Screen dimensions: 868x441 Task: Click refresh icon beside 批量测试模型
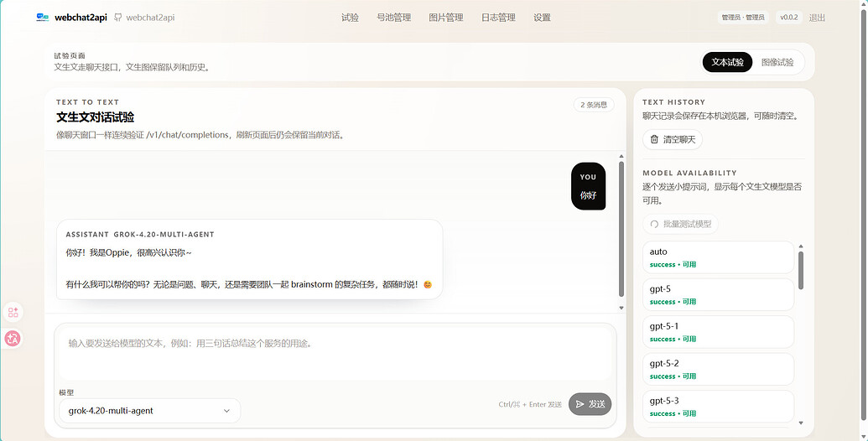(x=654, y=224)
